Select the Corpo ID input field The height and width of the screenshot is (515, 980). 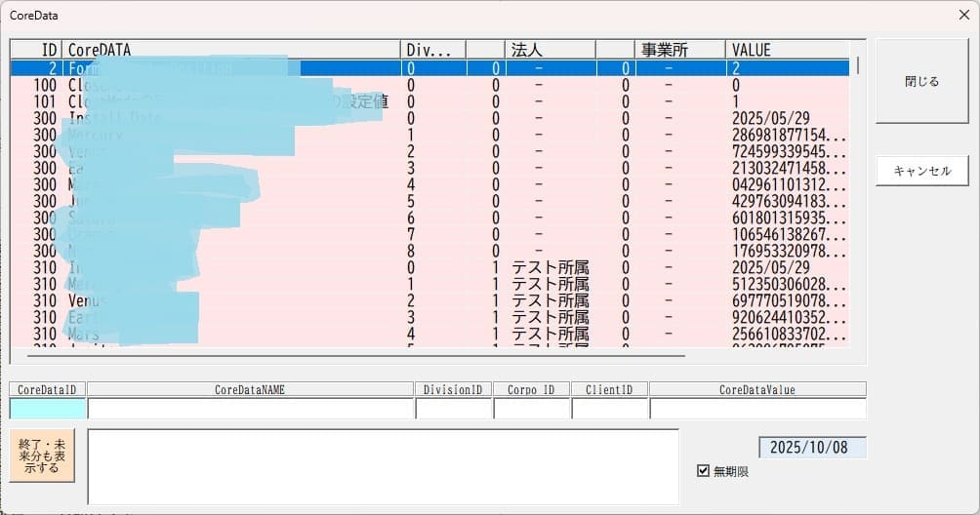point(531,409)
